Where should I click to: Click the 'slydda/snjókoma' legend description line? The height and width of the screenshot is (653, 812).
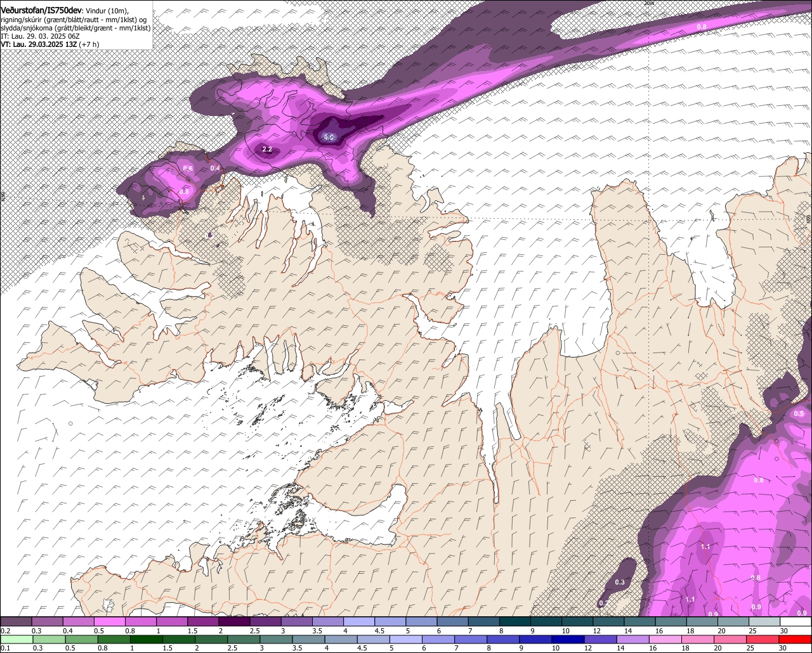pyautogui.click(x=75, y=28)
